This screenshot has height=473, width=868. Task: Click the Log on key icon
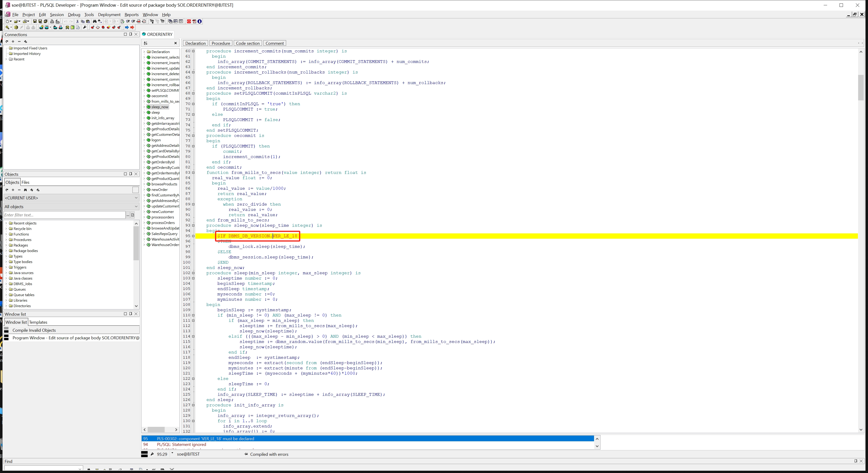[x=7, y=27]
